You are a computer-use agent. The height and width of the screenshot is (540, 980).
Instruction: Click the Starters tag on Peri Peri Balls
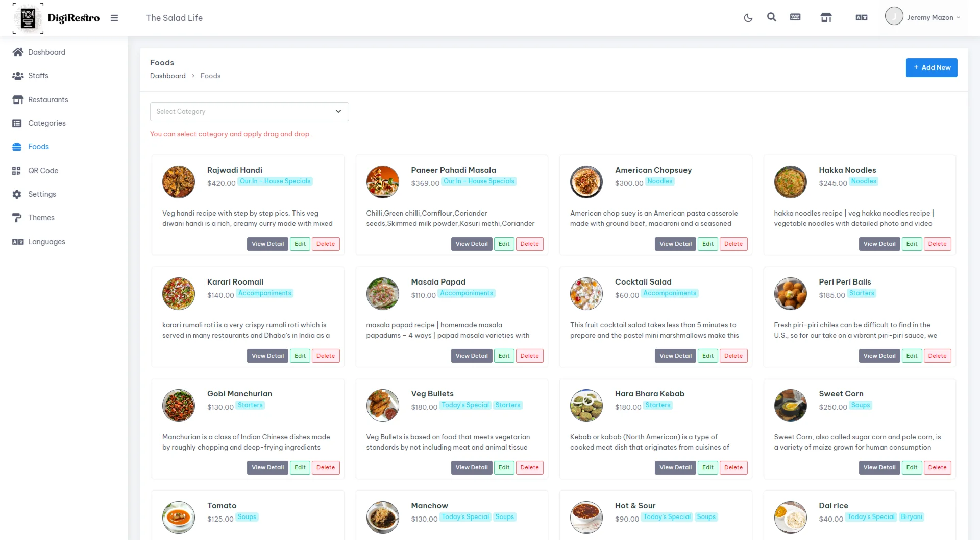pos(862,293)
